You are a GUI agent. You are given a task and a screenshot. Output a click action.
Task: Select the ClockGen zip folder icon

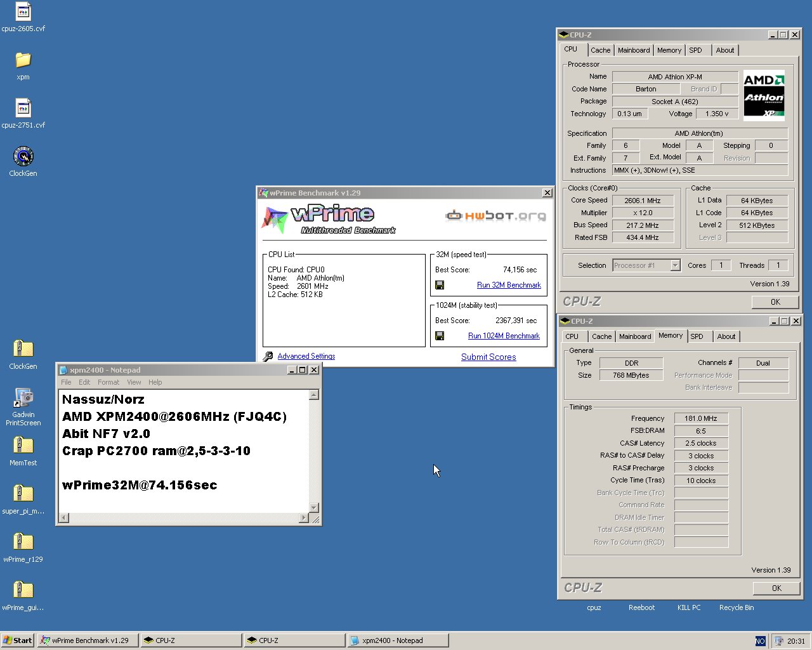click(23, 348)
